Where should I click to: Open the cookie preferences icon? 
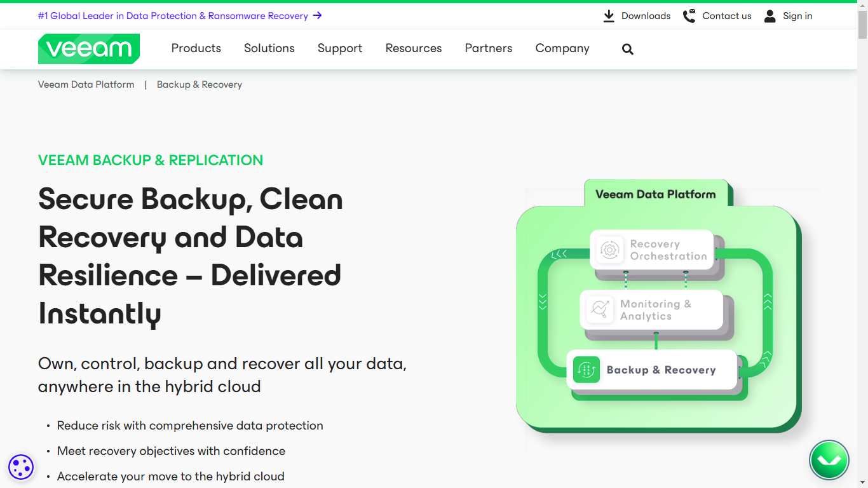coord(21,467)
